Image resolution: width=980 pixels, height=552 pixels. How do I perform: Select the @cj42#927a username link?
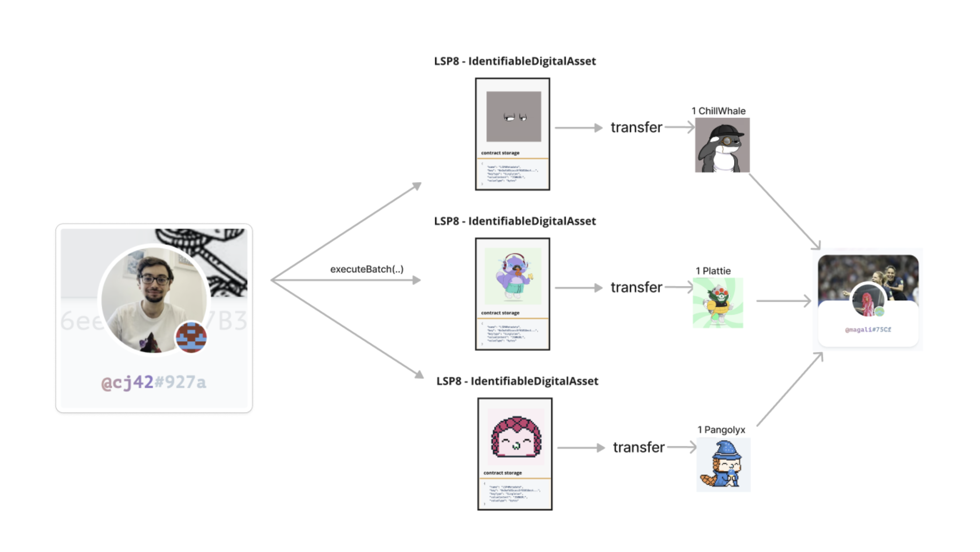(x=154, y=383)
